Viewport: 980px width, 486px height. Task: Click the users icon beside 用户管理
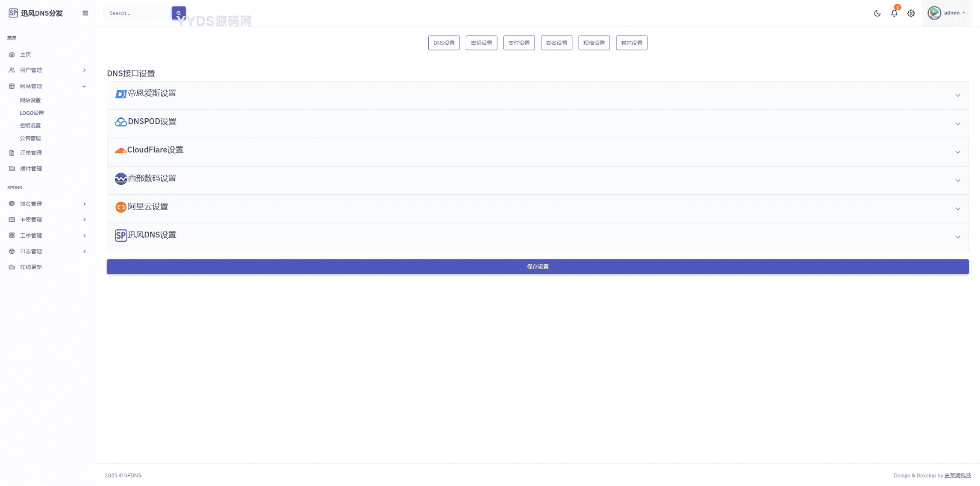tap(12, 70)
